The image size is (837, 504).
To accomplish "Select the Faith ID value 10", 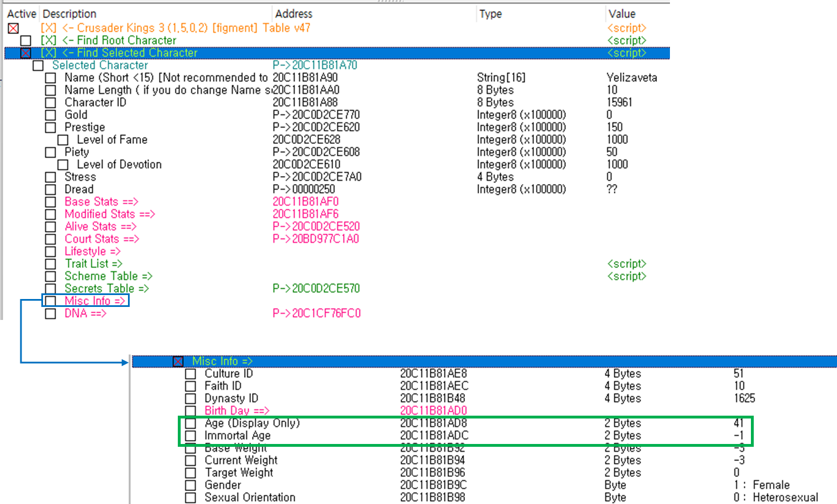I will 739,386.
